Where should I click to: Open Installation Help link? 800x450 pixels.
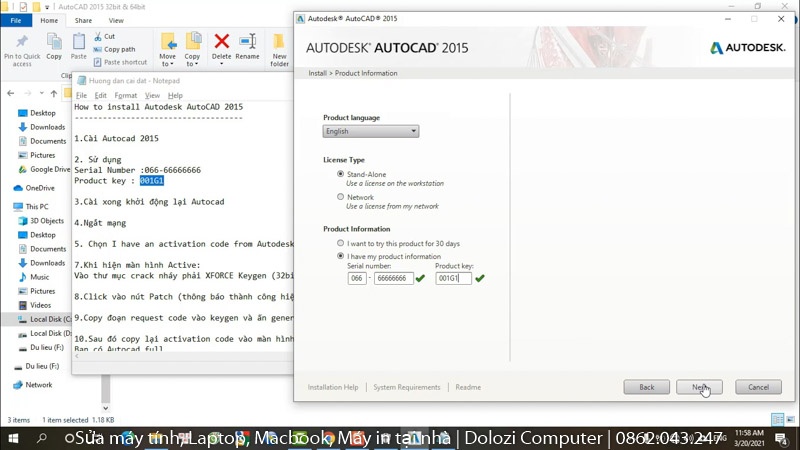click(x=333, y=387)
